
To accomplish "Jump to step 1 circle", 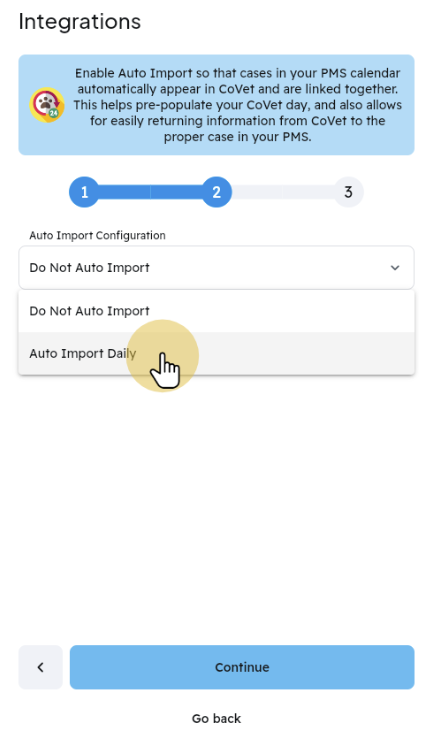I will [84, 192].
